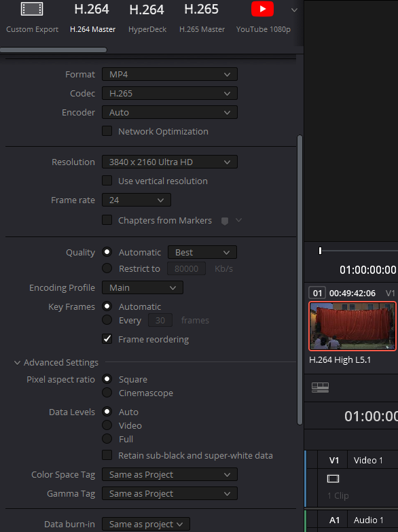
Task: Select Cinemascope pixel aspect ratio
Action: 107,393
